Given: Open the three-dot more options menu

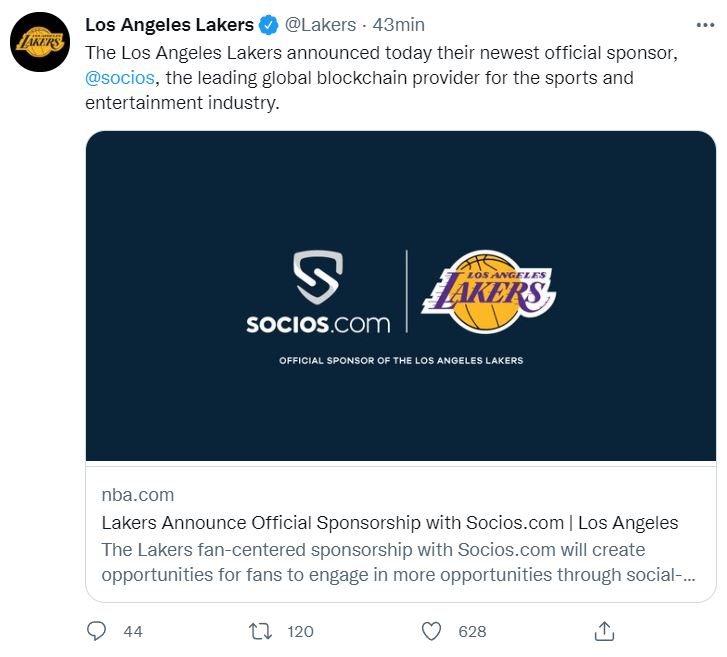Looking at the screenshot, I should coord(705,25).
